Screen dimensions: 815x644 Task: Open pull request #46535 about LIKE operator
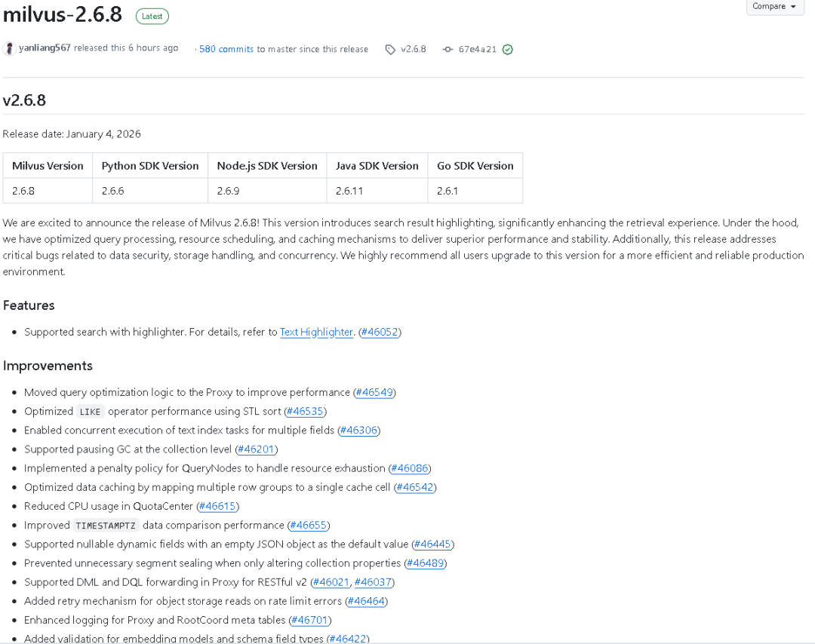pyautogui.click(x=305, y=411)
